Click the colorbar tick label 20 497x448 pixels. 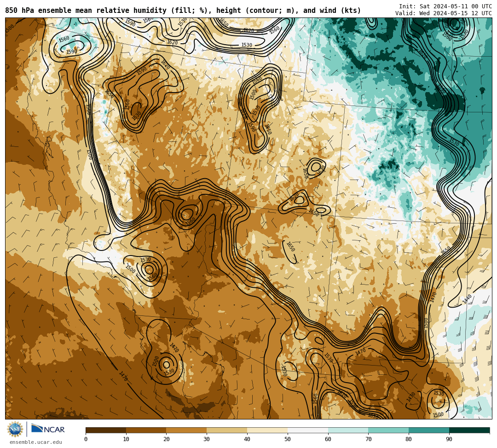pyautogui.click(x=167, y=439)
